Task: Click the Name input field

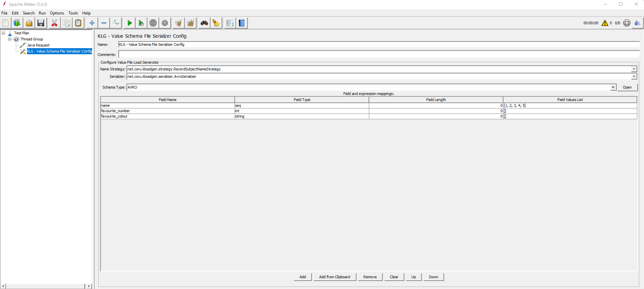Action: coord(379,44)
